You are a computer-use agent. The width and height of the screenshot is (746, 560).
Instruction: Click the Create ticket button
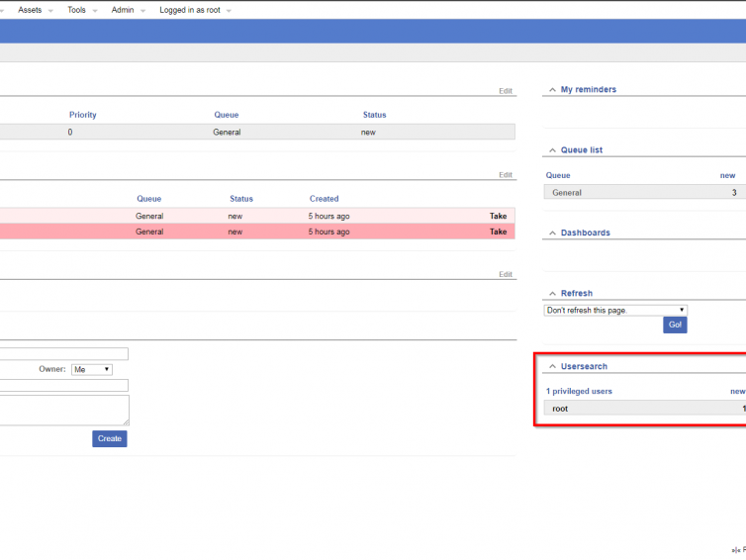(x=110, y=438)
